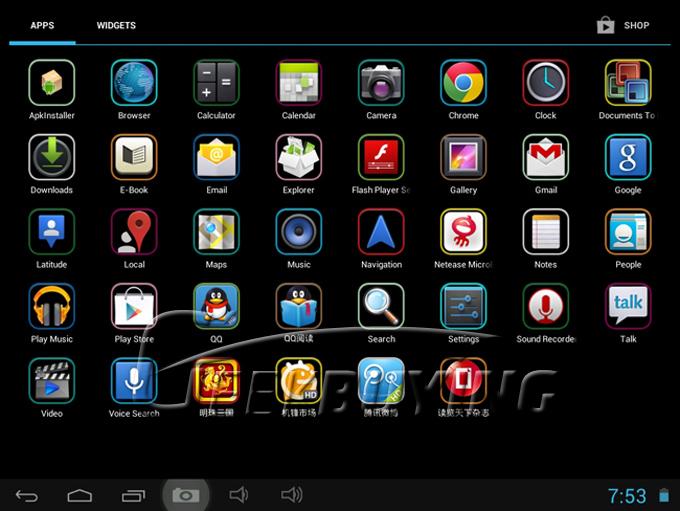Image resolution: width=680 pixels, height=511 pixels.
Task: Open the Calendar app
Action: pos(299,83)
